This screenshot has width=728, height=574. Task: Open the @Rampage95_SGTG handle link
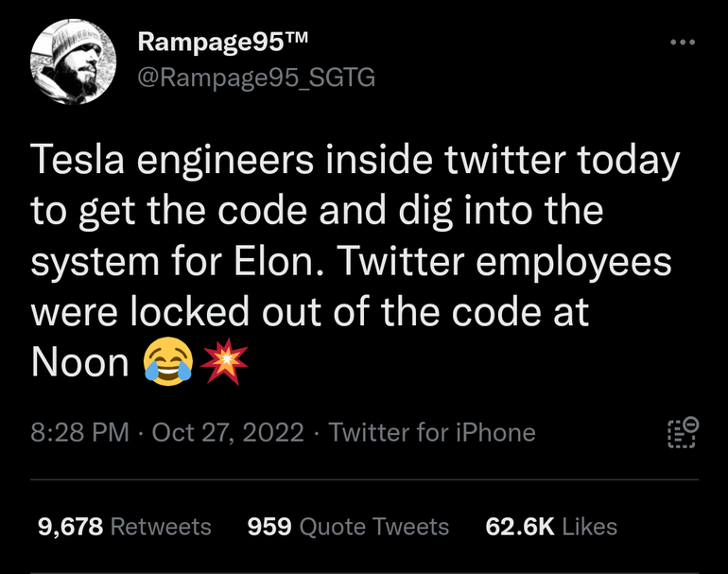256,78
